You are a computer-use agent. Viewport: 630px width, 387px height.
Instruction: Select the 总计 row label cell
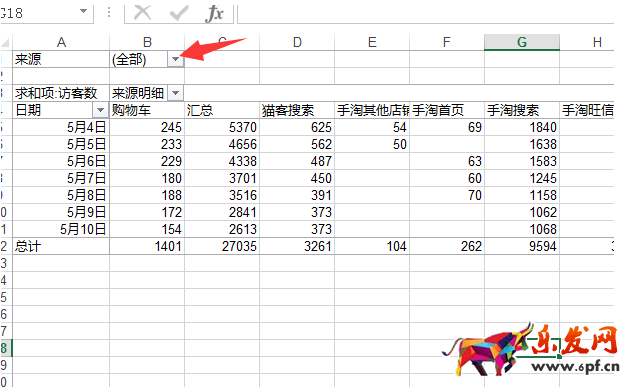61,246
